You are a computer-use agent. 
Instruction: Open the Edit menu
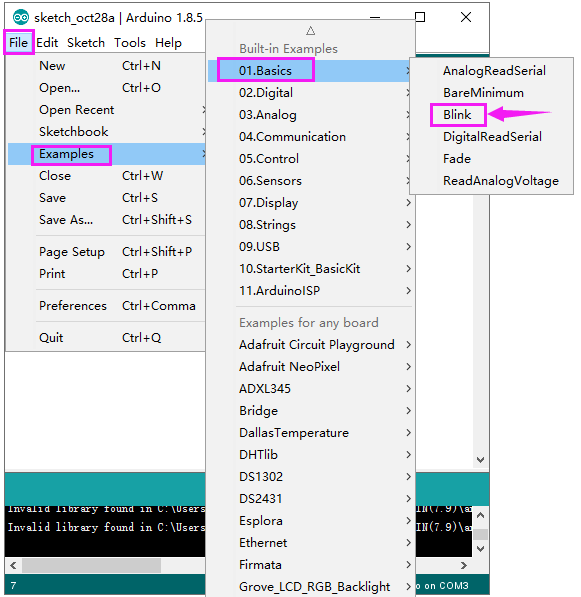click(x=47, y=43)
